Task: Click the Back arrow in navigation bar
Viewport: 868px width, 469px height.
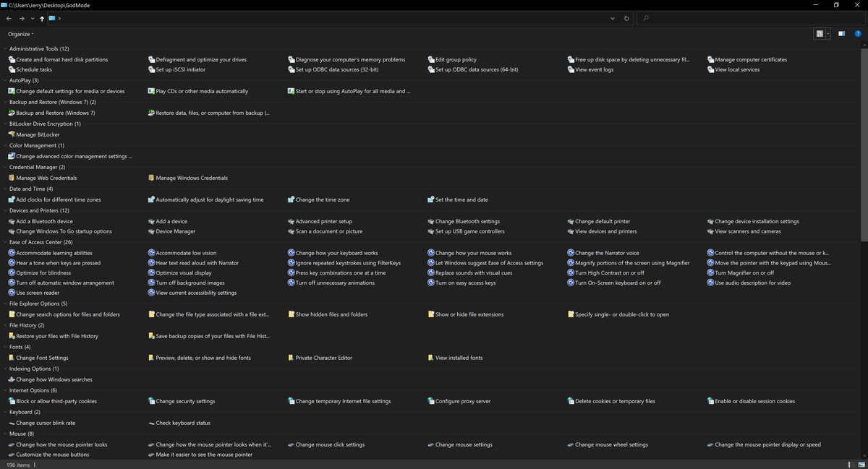Action: point(9,18)
